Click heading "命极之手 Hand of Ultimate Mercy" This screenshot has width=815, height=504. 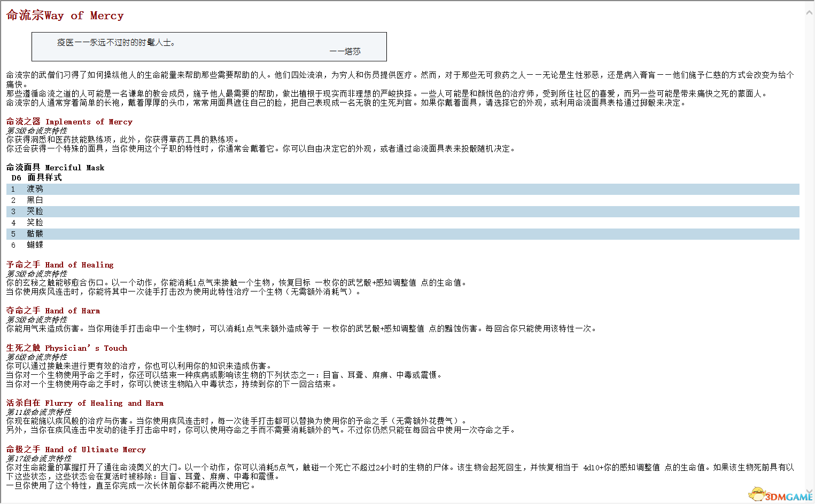76,450
